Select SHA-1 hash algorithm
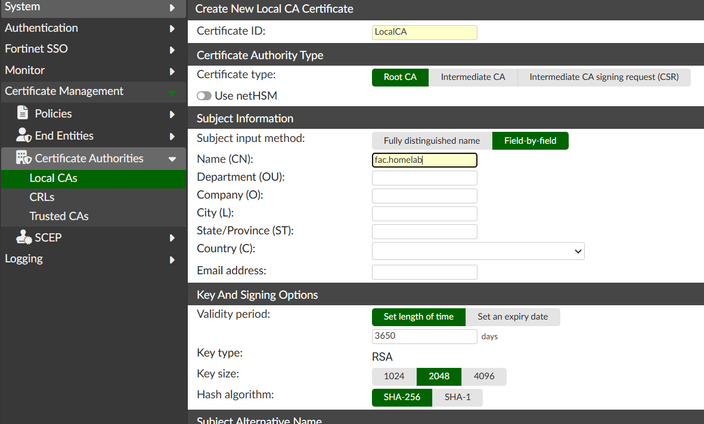 [456, 398]
